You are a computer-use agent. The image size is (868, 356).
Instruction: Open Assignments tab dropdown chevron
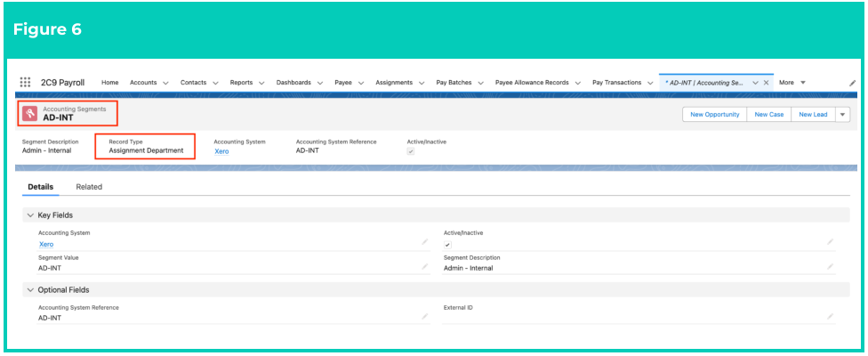(422, 83)
